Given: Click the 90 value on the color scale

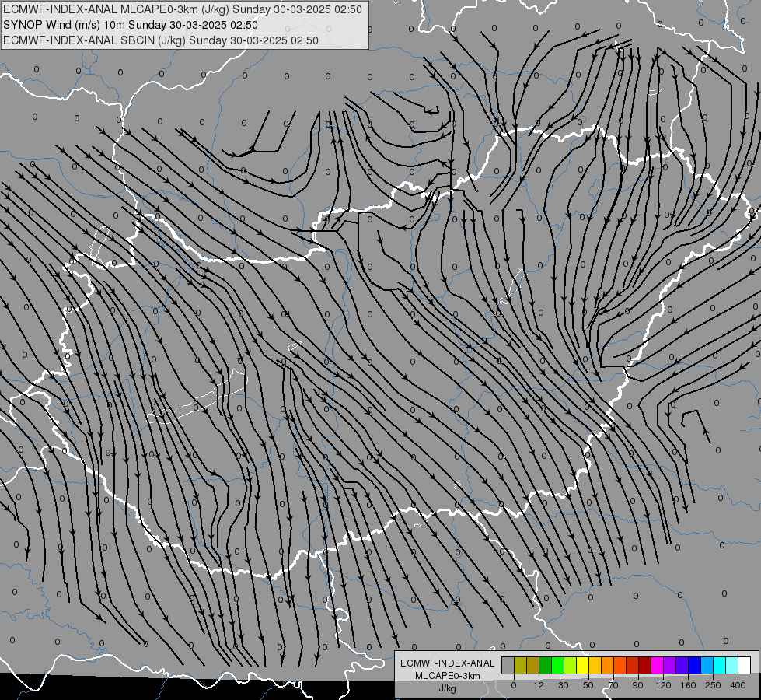Looking at the screenshot, I should pos(637,685).
